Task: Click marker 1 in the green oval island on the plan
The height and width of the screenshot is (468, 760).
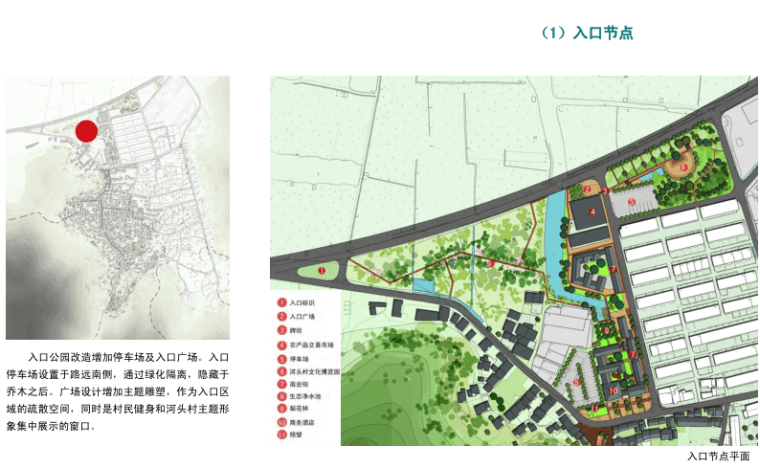Action: coord(322,270)
